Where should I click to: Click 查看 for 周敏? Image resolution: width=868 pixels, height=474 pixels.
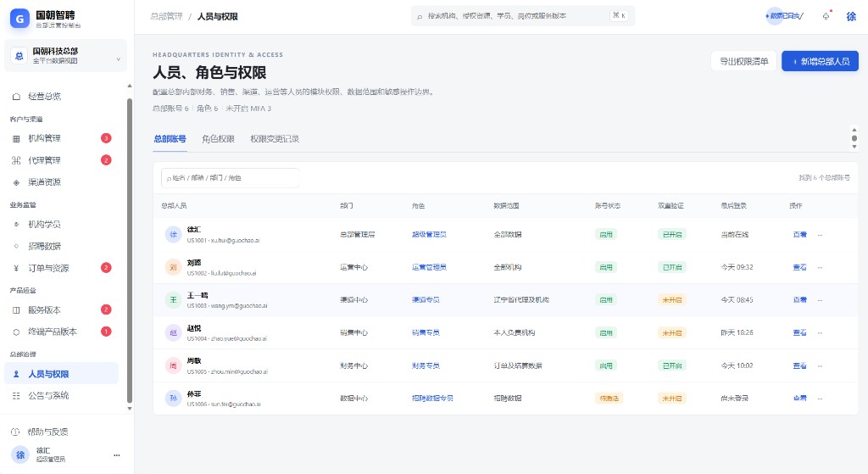pos(800,365)
